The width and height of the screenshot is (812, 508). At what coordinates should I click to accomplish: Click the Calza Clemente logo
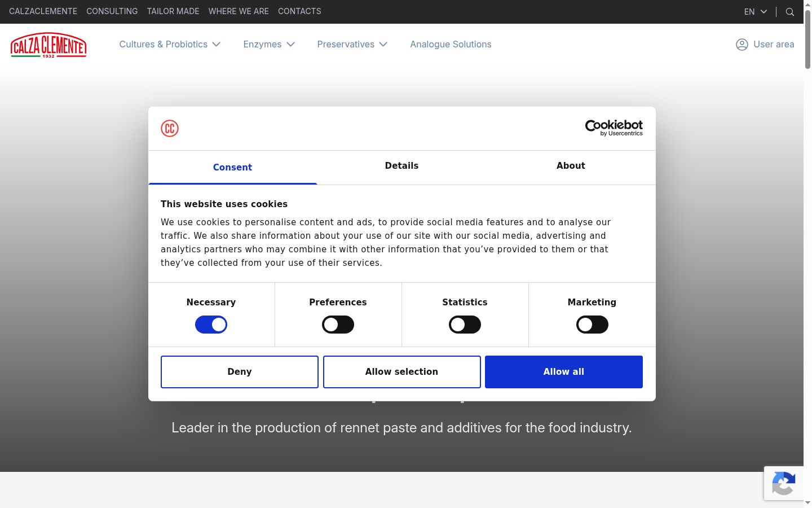48,45
